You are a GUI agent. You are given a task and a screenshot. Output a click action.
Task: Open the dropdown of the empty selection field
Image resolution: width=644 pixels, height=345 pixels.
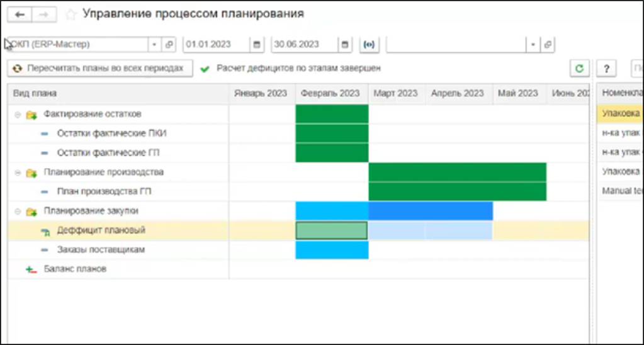533,45
